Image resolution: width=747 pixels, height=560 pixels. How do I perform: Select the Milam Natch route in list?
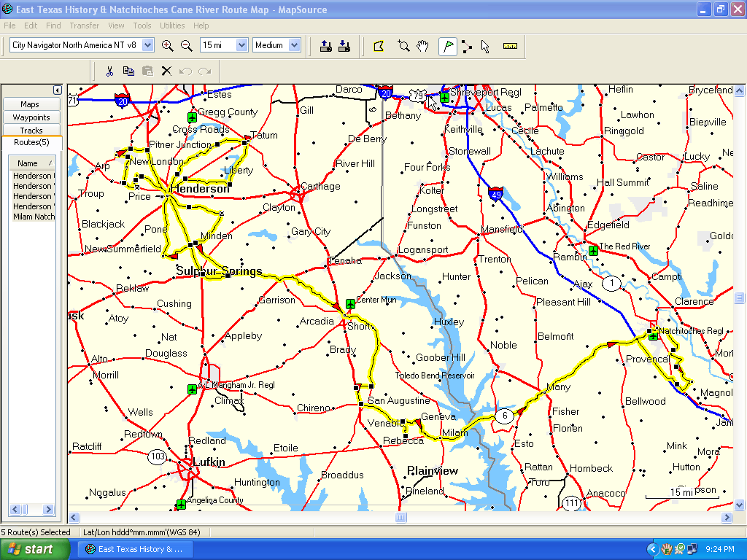point(34,217)
